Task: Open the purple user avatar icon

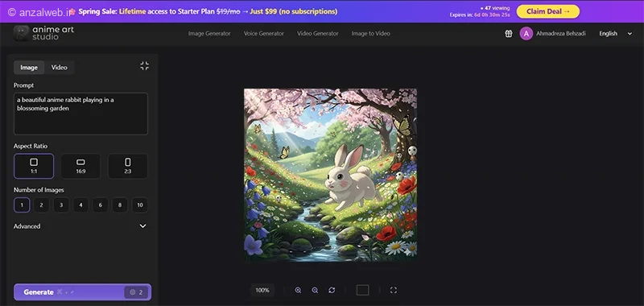Action: tap(526, 34)
